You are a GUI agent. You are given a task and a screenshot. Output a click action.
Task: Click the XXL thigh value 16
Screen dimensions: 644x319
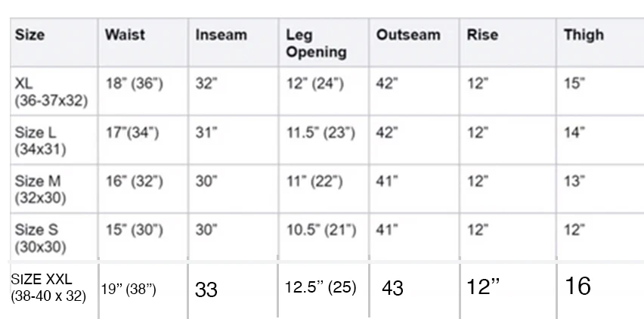pos(578,286)
